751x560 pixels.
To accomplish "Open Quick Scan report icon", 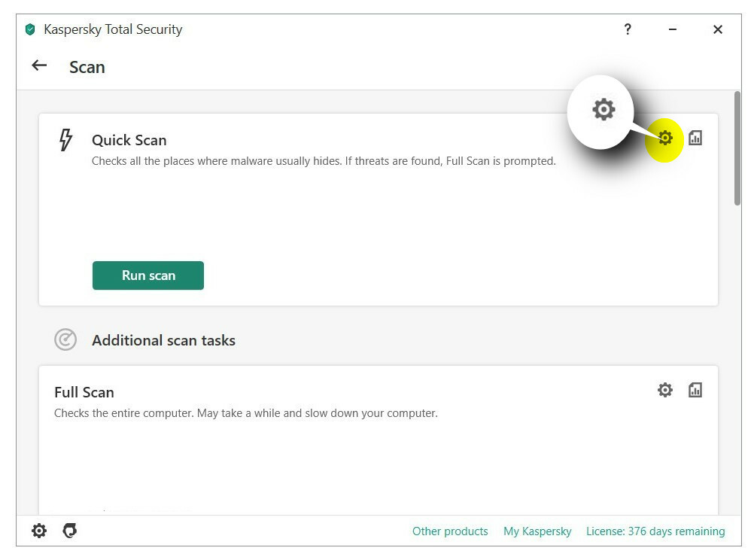I will 695,138.
